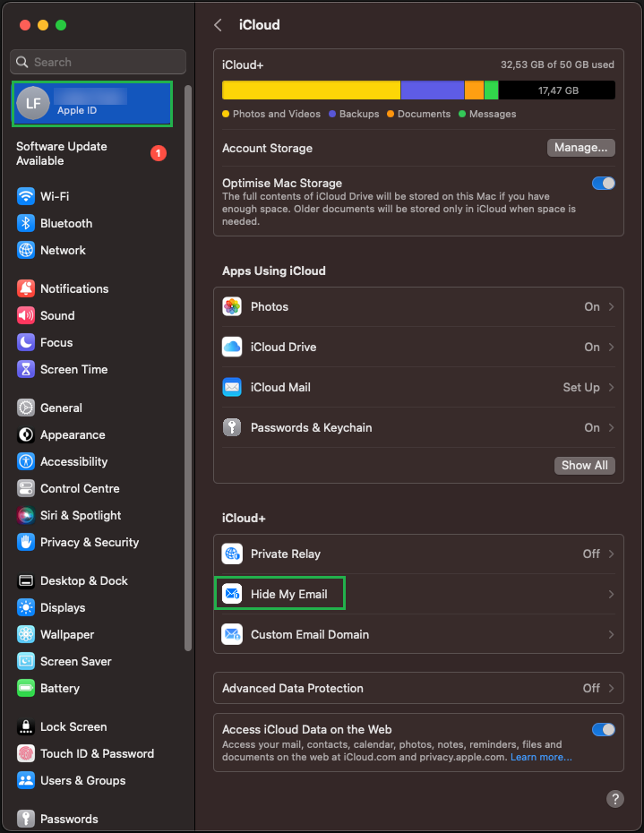Open the Learn more... link

[541, 757]
